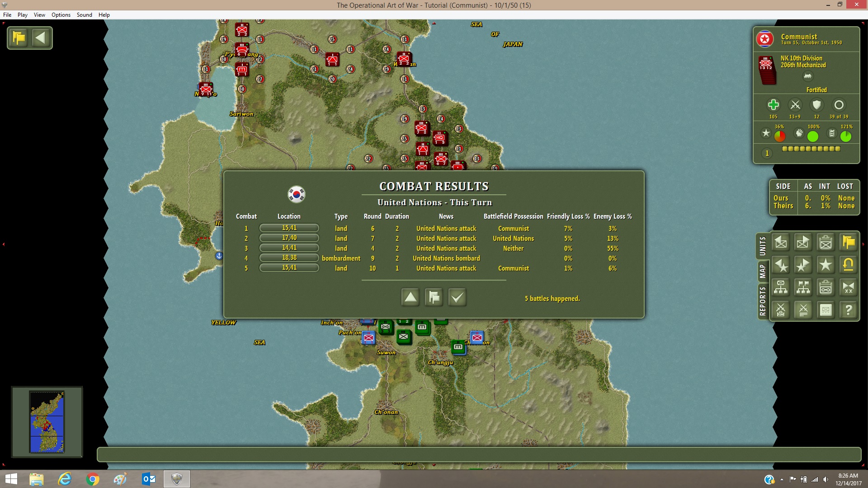868x488 pixels.
Task: Click the green plus health icon
Action: [773, 105]
